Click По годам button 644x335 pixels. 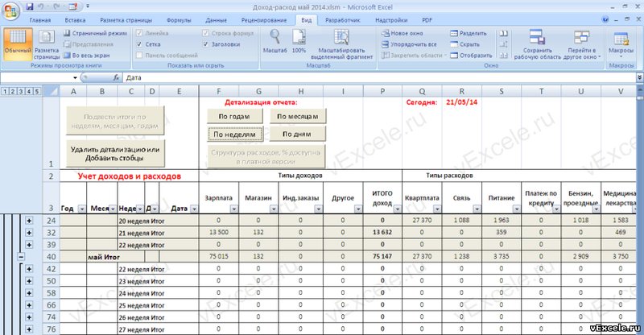234,116
